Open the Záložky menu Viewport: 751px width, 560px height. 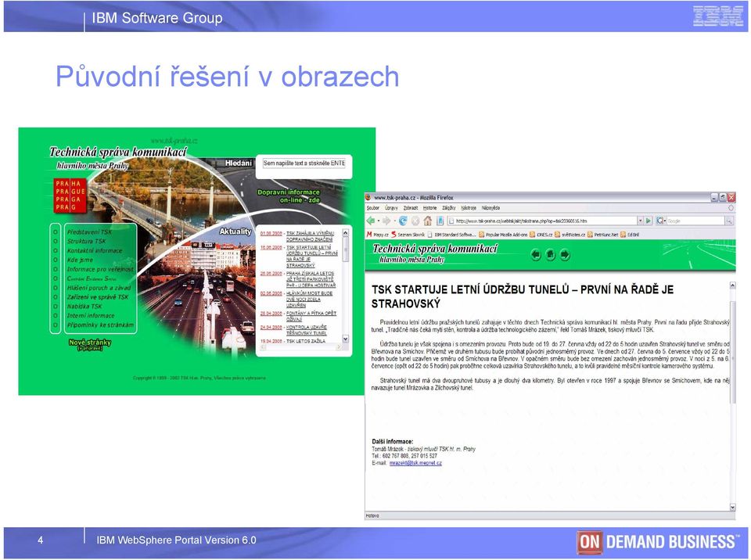(x=449, y=208)
